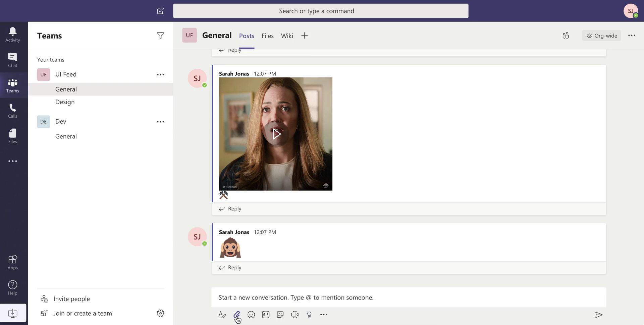This screenshot has width=644, height=325.
Task: Open Format text options in compose bar
Action: tap(222, 315)
